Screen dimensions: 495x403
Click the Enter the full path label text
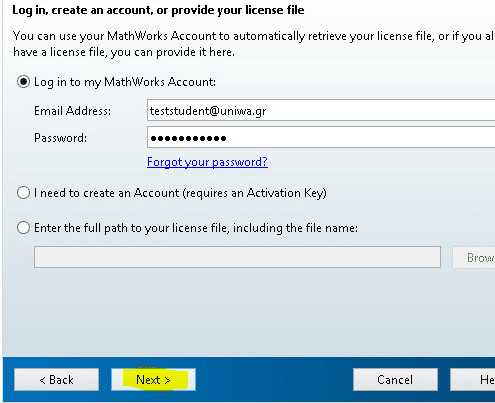coord(196,228)
